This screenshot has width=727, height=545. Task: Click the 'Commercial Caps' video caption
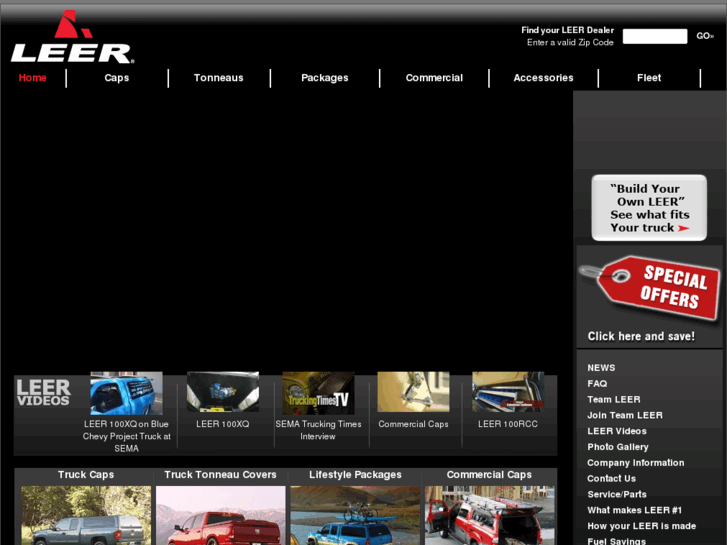coord(413,424)
